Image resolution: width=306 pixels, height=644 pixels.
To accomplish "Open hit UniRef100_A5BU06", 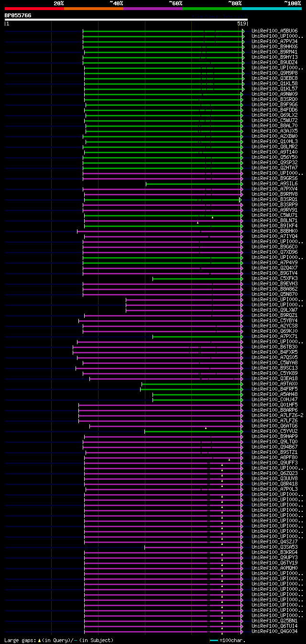I will (x=274, y=31).
